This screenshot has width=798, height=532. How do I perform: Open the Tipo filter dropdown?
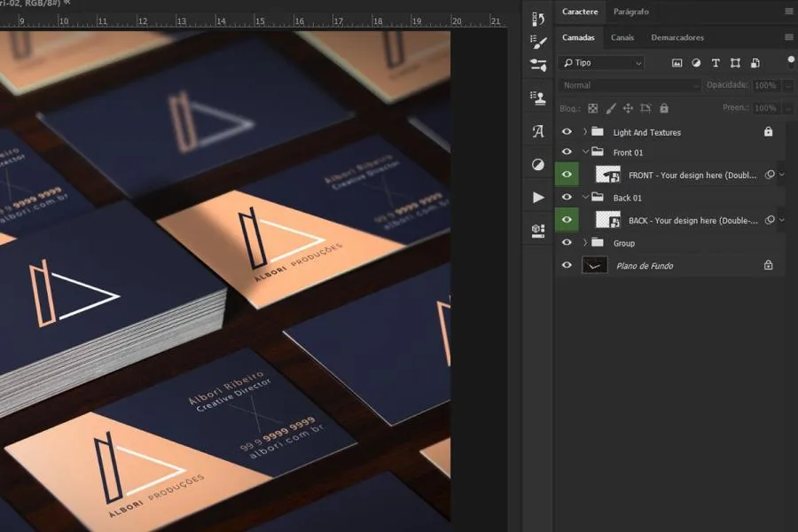pyautogui.click(x=600, y=63)
